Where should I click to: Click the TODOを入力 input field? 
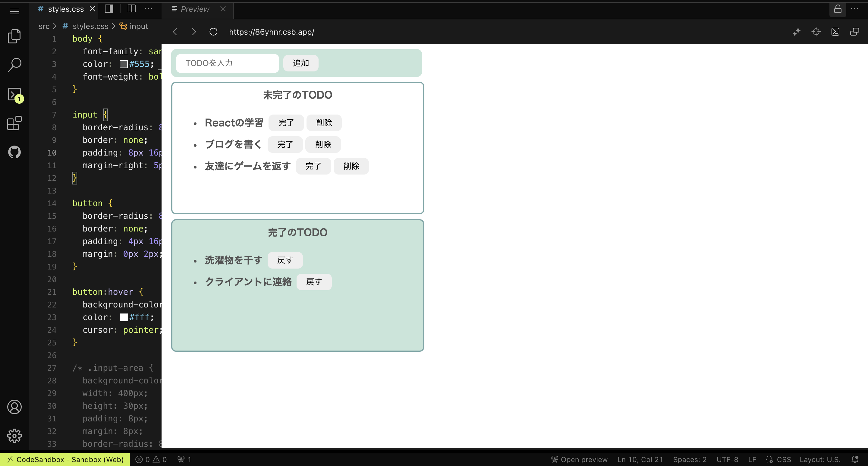point(228,63)
